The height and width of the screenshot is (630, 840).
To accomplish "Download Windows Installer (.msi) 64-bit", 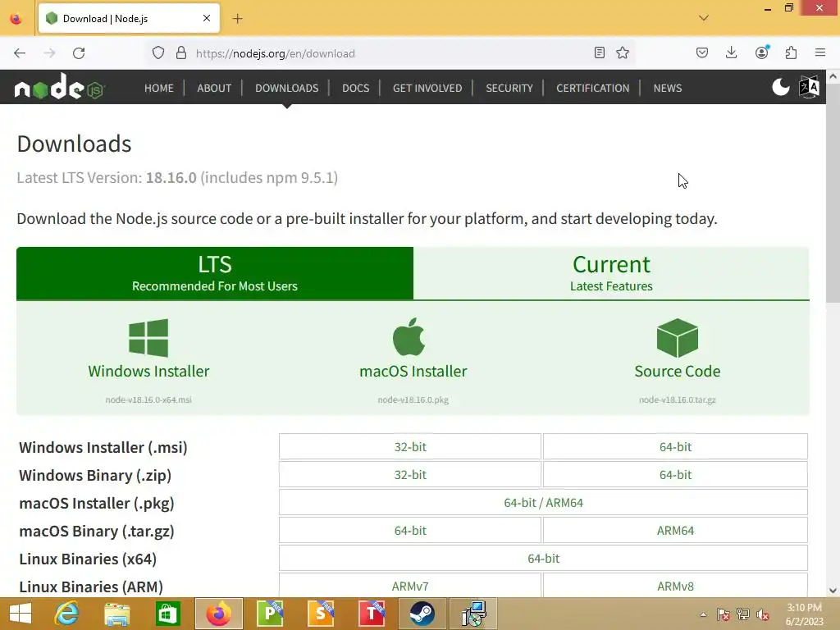I will [675, 447].
